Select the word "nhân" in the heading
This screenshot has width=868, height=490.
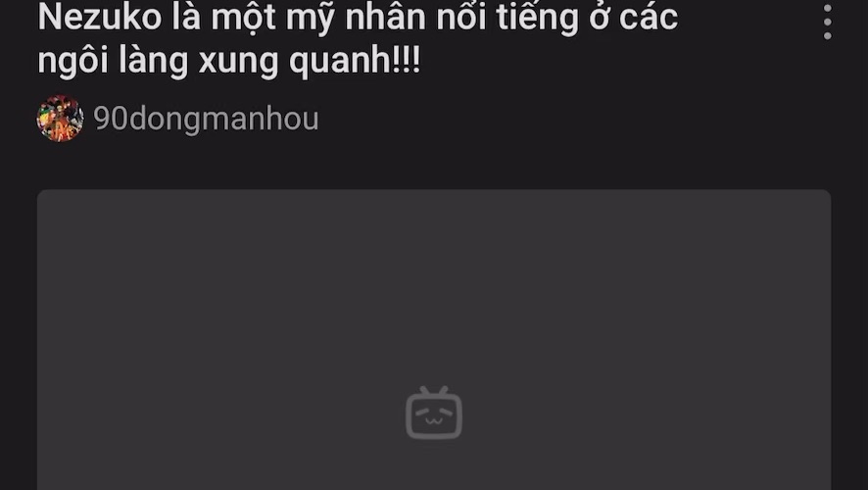[386, 17]
